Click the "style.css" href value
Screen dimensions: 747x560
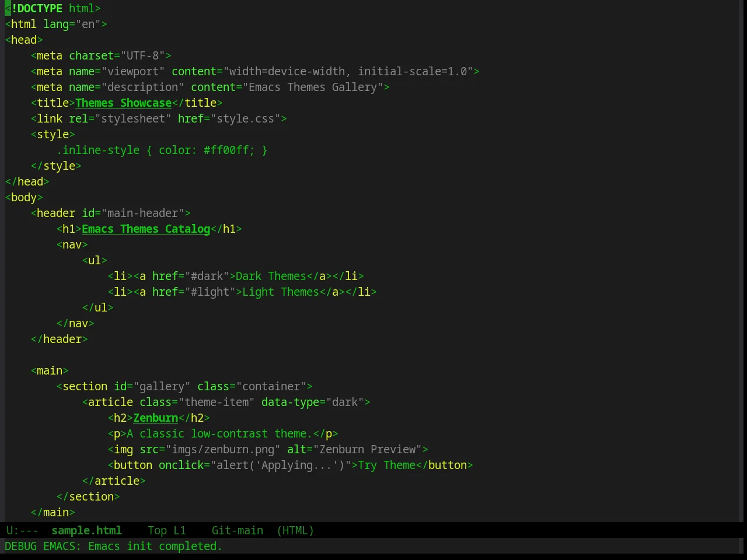tap(245, 118)
